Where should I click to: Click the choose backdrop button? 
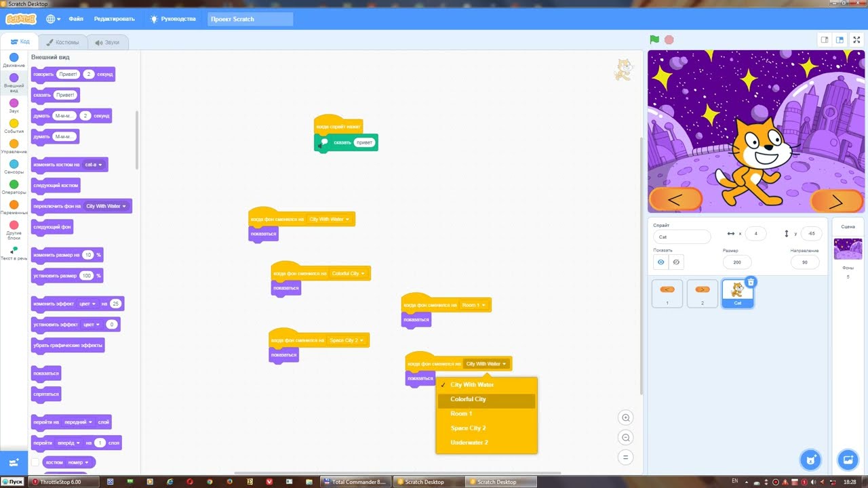coord(848,460)
